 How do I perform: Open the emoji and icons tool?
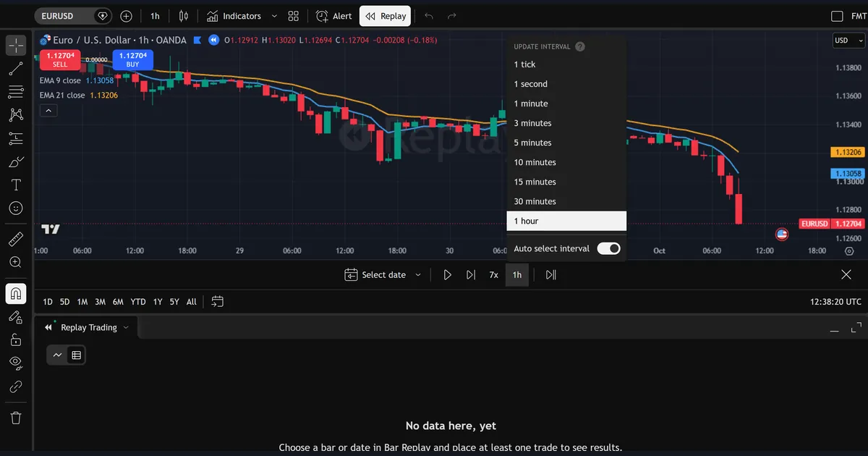[x=16, y=208]
